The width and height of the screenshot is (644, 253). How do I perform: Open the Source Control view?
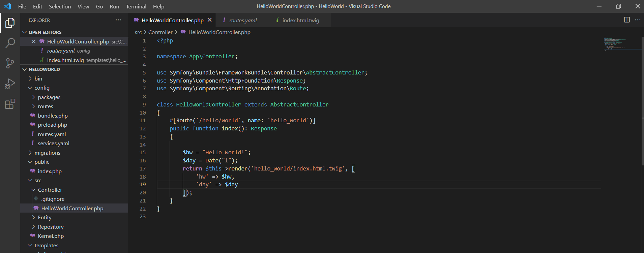(10, 63)
